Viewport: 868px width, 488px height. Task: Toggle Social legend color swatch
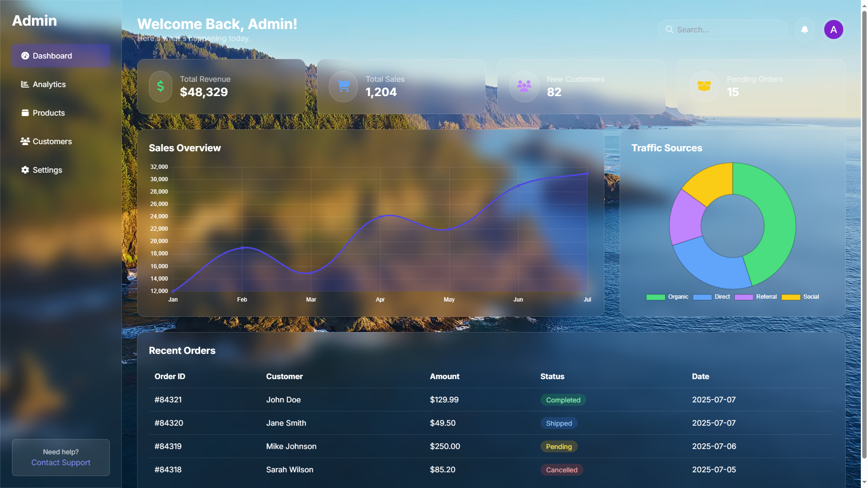click(x=790, y=297)
